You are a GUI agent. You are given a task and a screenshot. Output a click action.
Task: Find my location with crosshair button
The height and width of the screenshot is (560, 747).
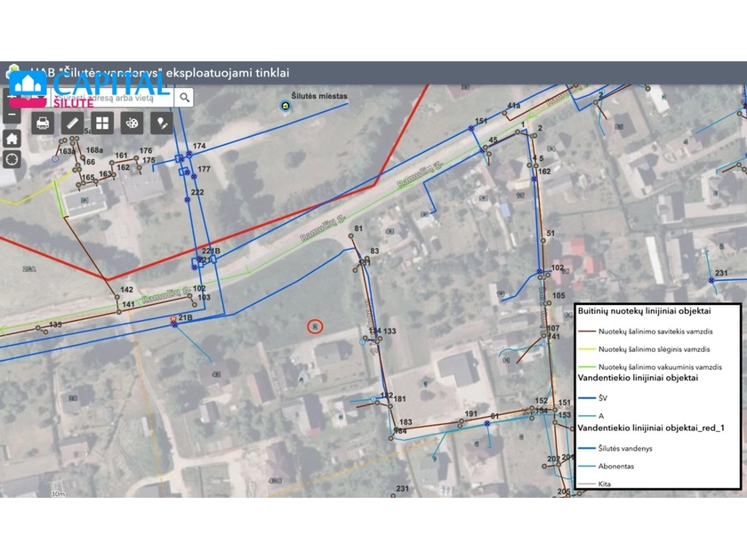pos(12,159)
